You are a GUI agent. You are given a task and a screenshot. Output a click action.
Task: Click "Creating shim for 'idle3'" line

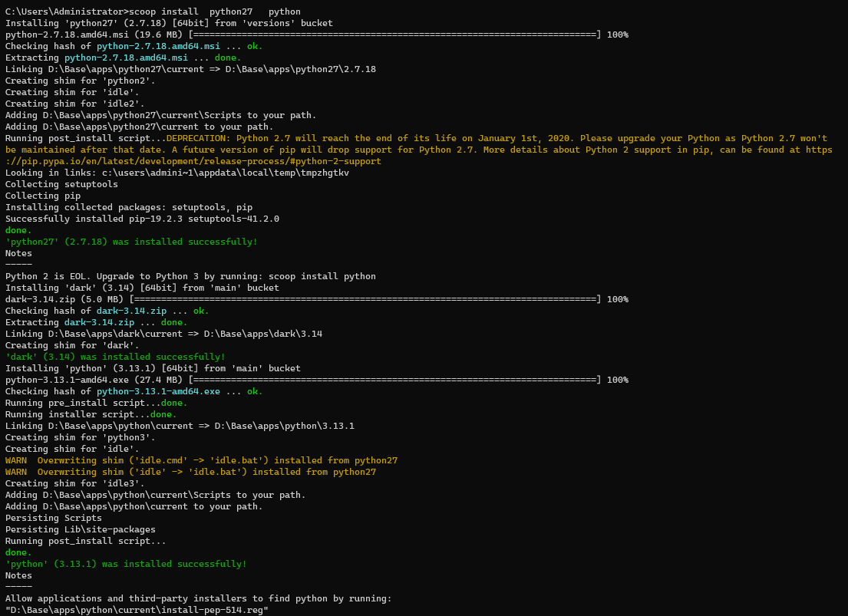tap(75, 484)
